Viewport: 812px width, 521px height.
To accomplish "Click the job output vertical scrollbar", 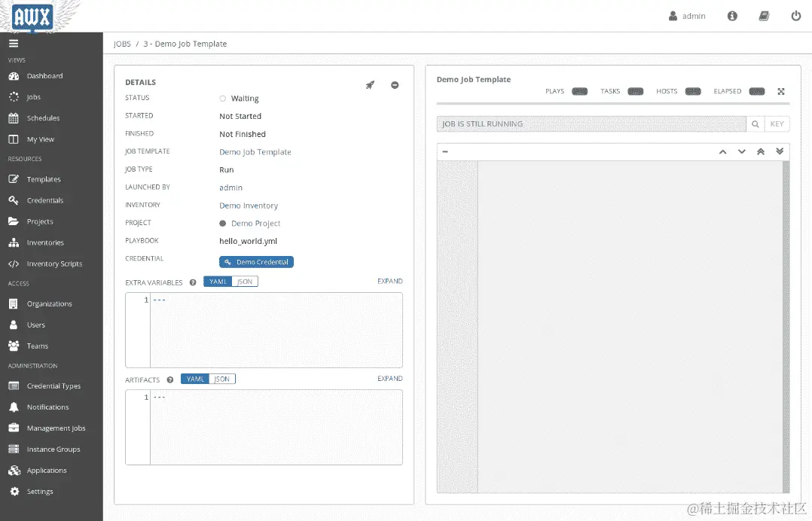I will pos(786,327).
